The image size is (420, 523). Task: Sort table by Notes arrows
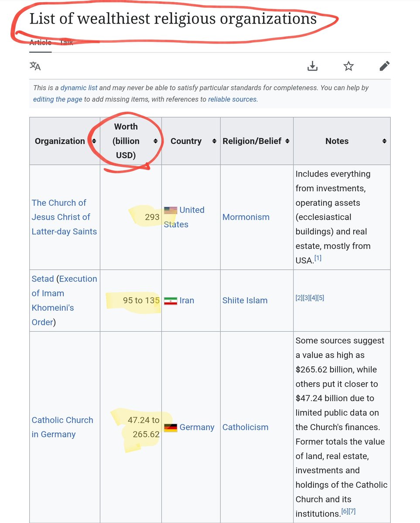(384, 141)
